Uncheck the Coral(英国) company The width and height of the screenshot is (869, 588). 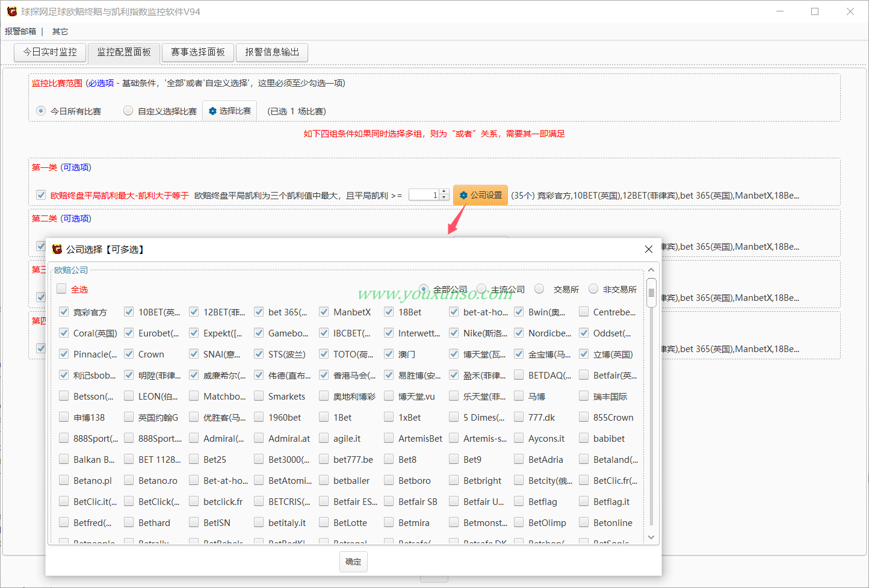64,333
